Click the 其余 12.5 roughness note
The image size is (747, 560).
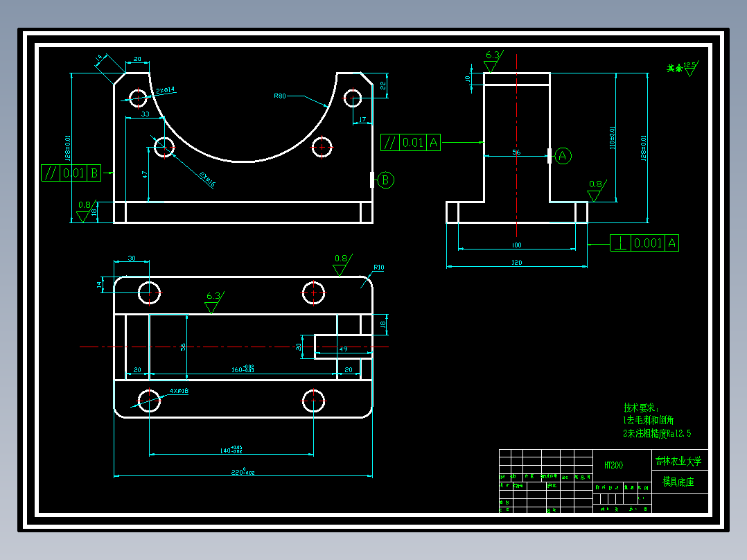[682, 68]
